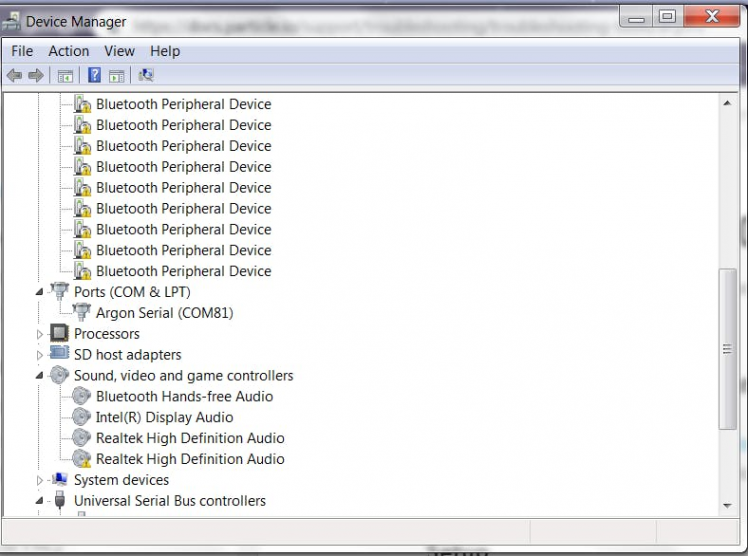Collapse the Ports (COM & LPT) node
This screenshot has height=556, width=748.
pyautogui.click(x=40, y=292)
